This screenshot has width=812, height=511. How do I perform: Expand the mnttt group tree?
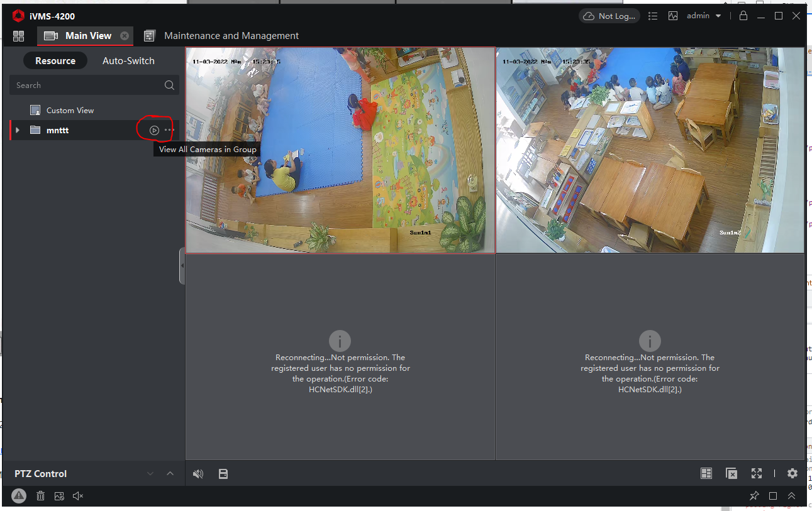pos(18,130)
